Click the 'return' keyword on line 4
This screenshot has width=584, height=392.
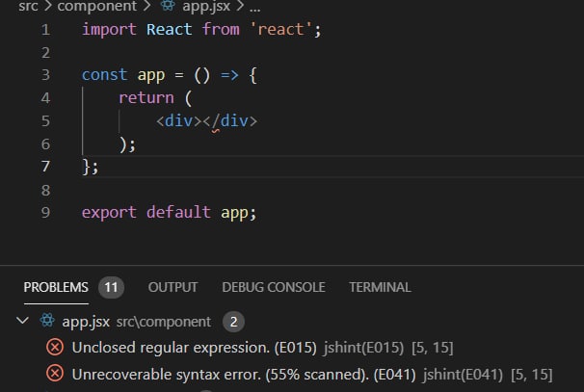tap(146, 98)
